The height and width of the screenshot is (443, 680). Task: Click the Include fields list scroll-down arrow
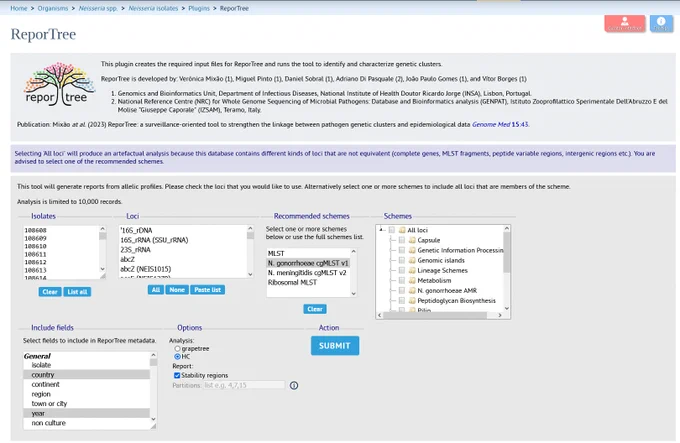click(153, 419)
